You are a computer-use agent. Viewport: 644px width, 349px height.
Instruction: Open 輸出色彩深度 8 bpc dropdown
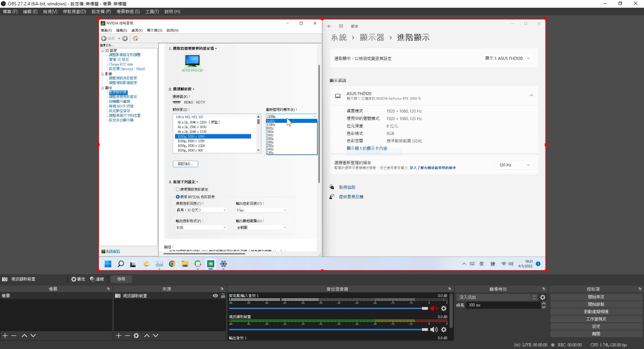tap(262, 210)
